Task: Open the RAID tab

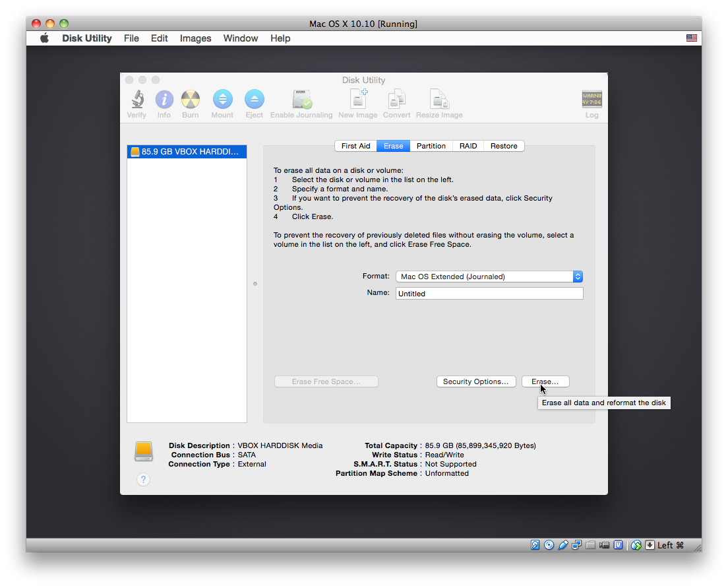Action: click(468, 146)
